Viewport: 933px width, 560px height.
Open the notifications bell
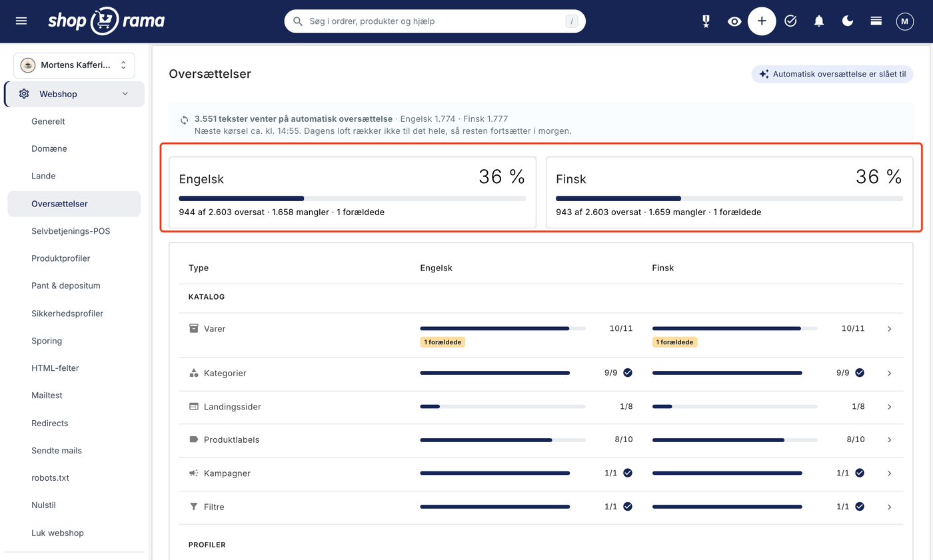(819, 21)
